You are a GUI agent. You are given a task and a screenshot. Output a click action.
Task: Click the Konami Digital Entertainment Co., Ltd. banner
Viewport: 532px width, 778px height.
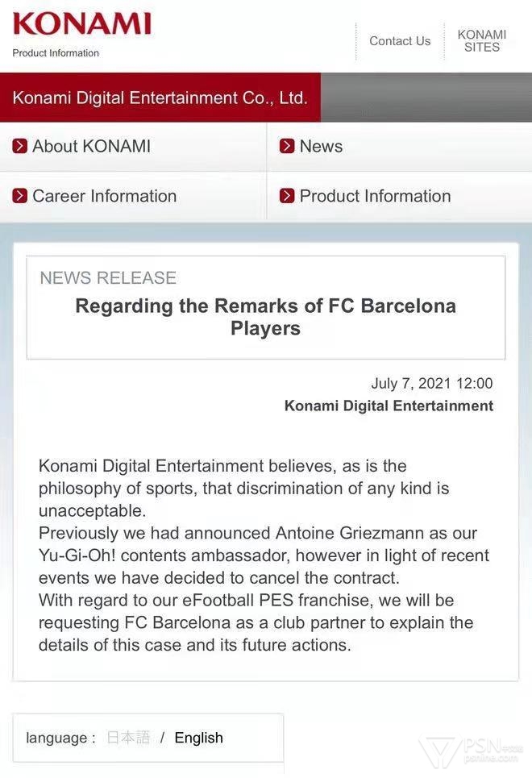pyautogui.click(x=160, y=98)
